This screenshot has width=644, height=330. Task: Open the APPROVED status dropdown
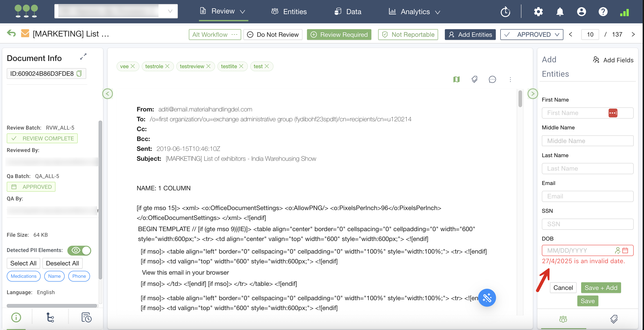[x=532, y=35]
